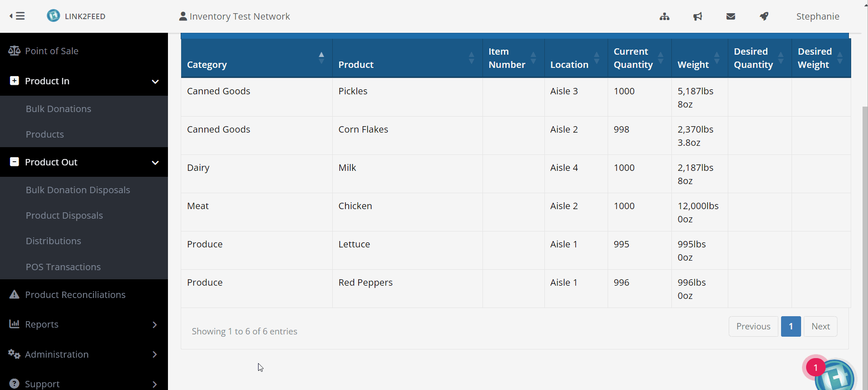The width and height of the screenshot is (868, 390).
Task: Open Bulk Donations in sidebar
Action: coord(58,109)
